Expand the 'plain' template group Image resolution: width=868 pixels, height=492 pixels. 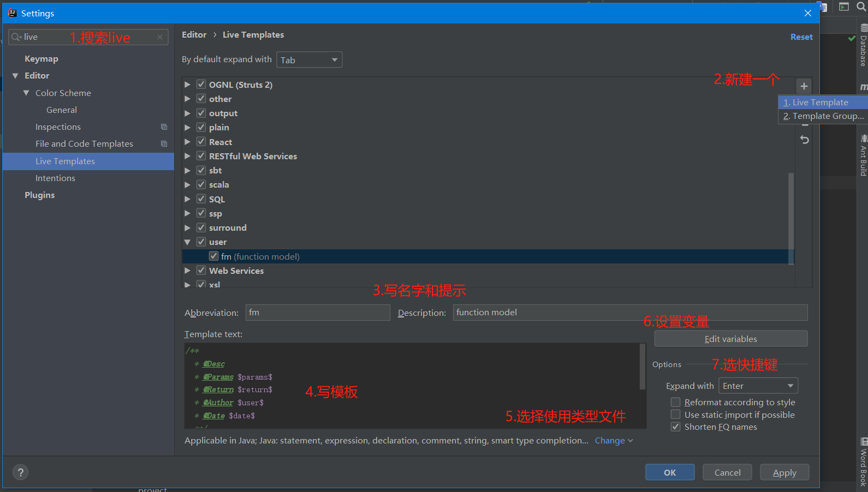pos(187,127)
